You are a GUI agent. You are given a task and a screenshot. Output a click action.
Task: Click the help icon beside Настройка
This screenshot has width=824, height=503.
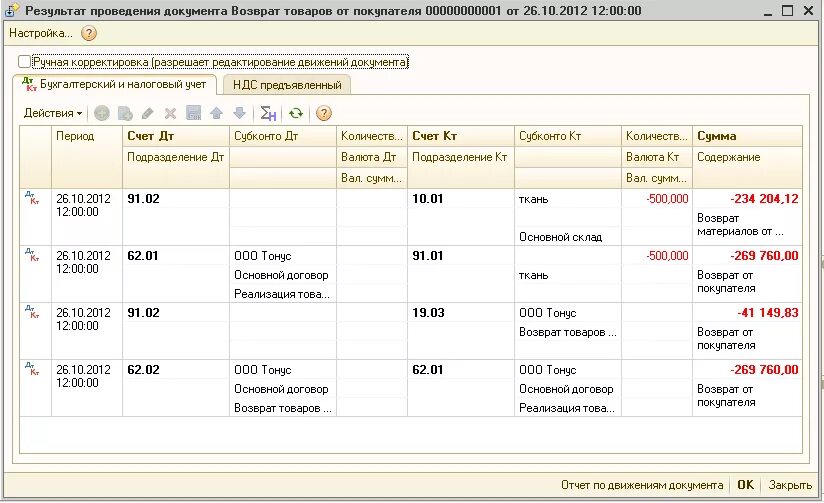[x=89, y=34]
